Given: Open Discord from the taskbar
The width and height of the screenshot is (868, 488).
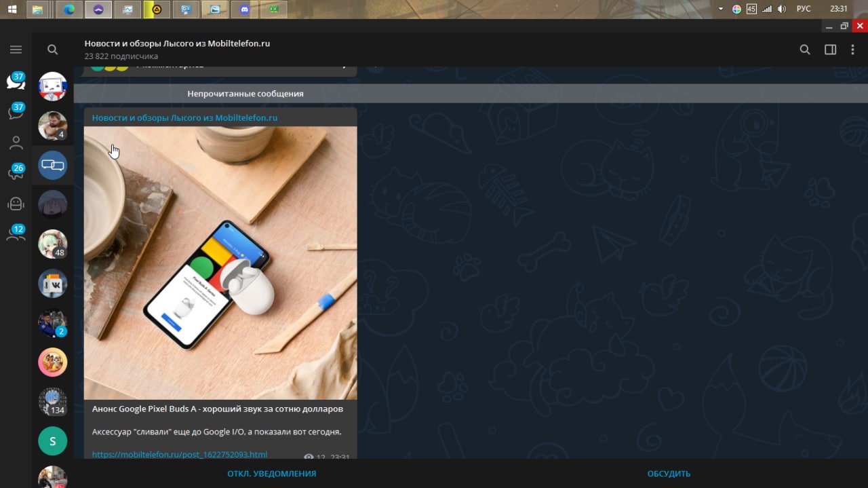Looking at the screenshot, I should (x=244, y=10).
